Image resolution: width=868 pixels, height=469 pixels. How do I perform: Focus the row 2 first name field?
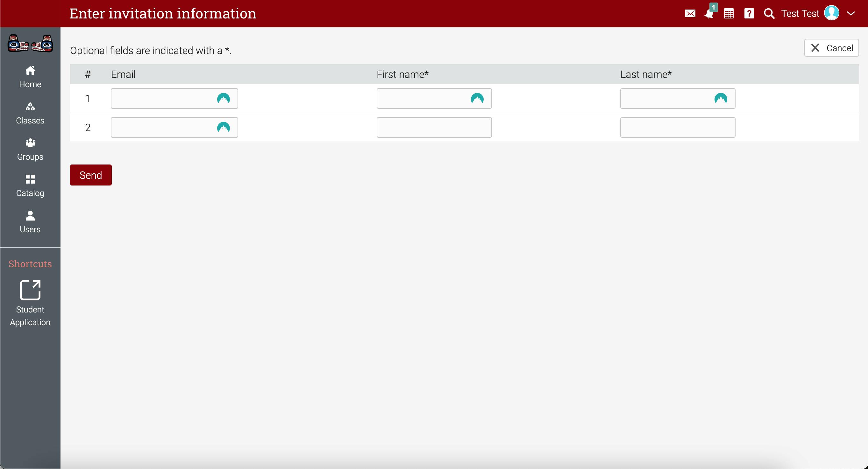[x=434, y=127]
